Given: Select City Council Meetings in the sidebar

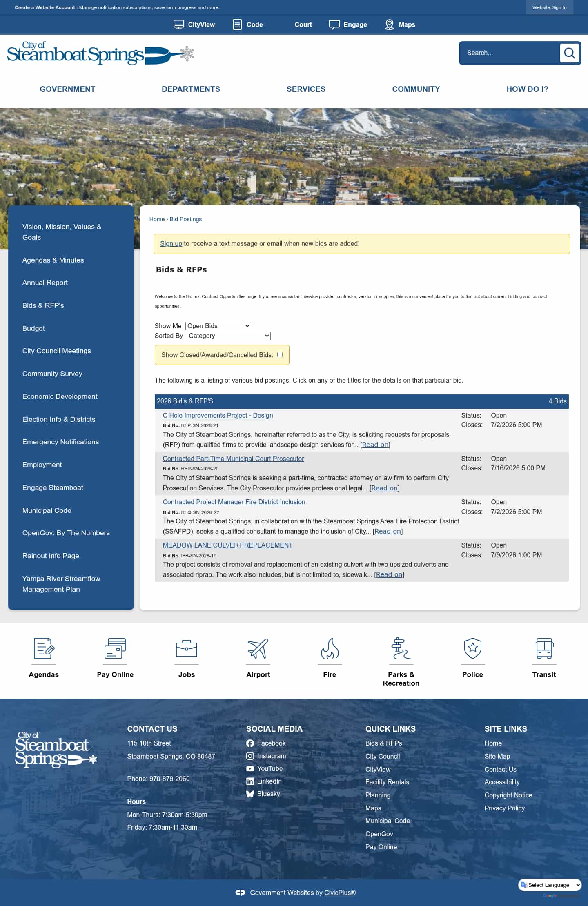Looking at the screenshot, I should (x=57, y=351).
